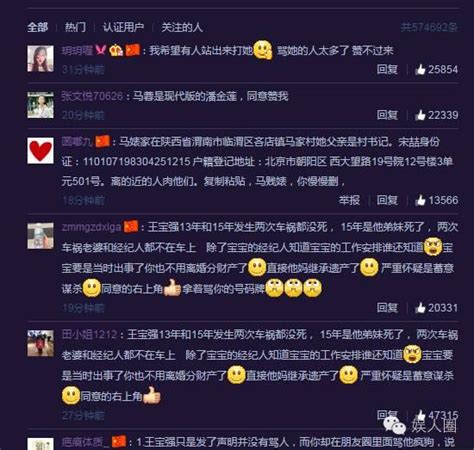Viewport: 474px width, 450px height.
Task: Reply to the ID-number comment
Action: pyautogui.click(x=387, y=200)
